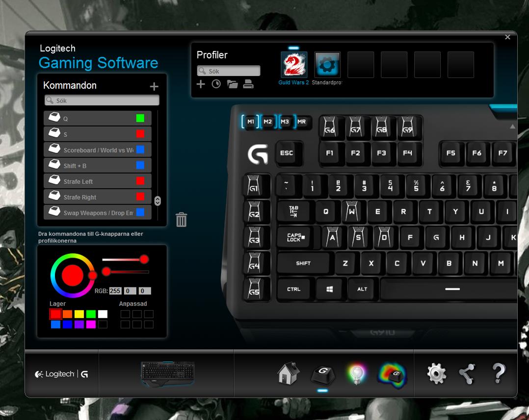
Task: Toggle the MR macro record key
Action: pyautogui.click(x=302, y=122)
